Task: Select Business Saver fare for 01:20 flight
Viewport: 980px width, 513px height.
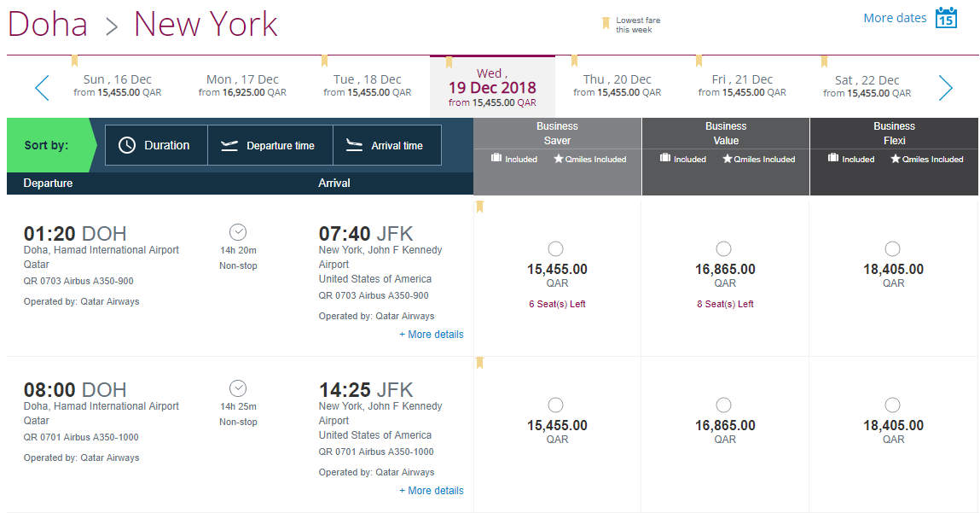Action: coord(556,248)
